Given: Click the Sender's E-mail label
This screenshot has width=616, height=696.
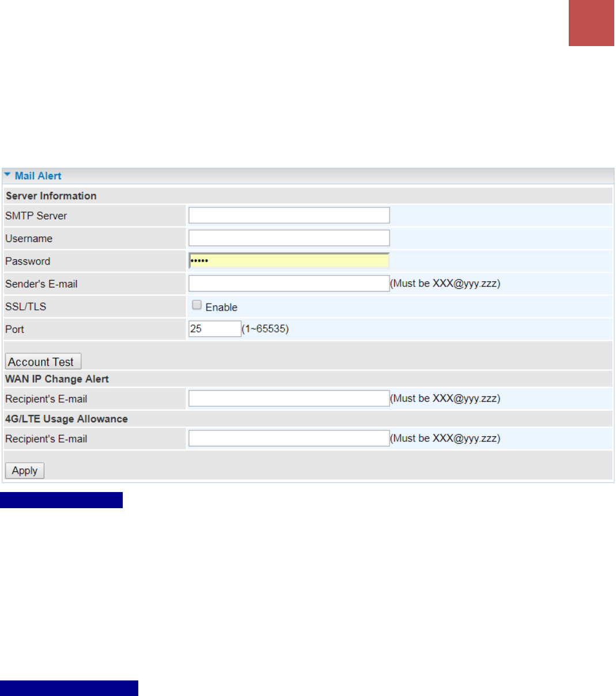Looking at the screenshot, I should 41,284.
